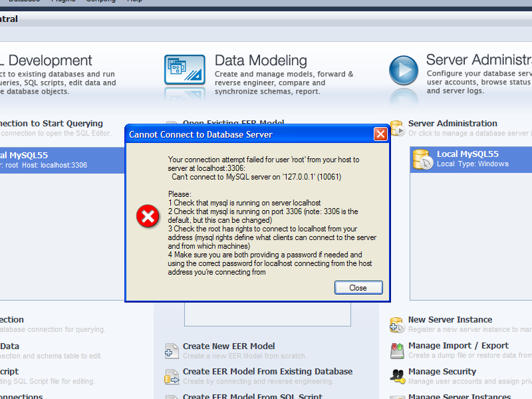
Task: Click the partially hidden Open Existing EER Model link
Action: pyautogui.click(x=233, y=122)
